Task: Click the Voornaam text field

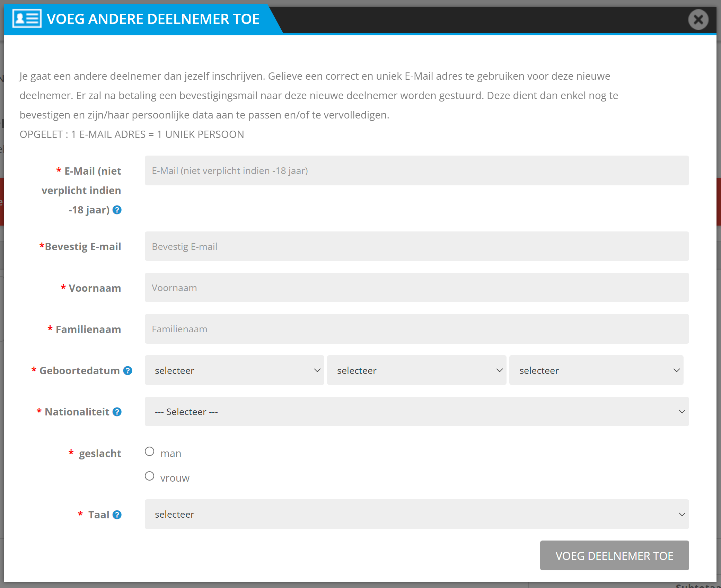Action: (x=416, y=288)
